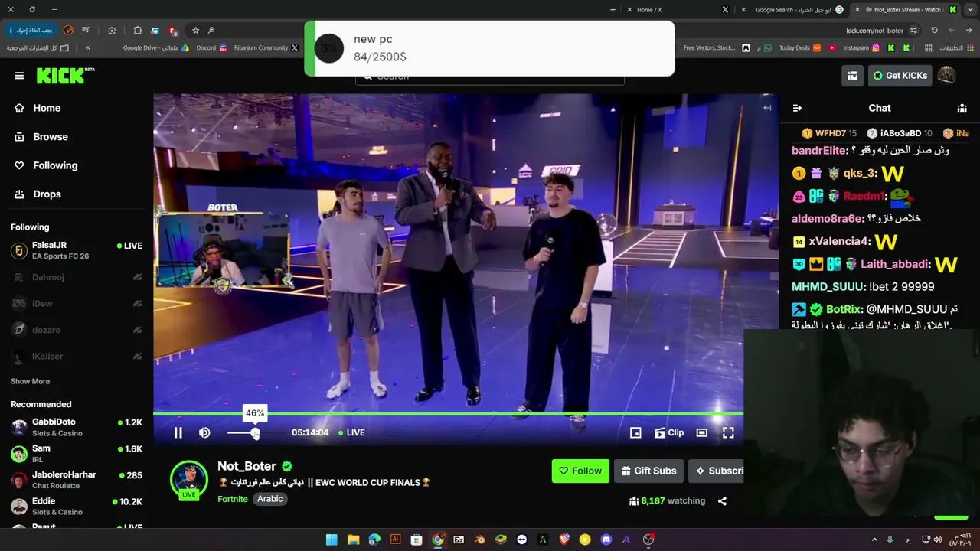The image size is (980, 551).
Task: Open Not_Boter's profile avatar
Action: point(189,480)
